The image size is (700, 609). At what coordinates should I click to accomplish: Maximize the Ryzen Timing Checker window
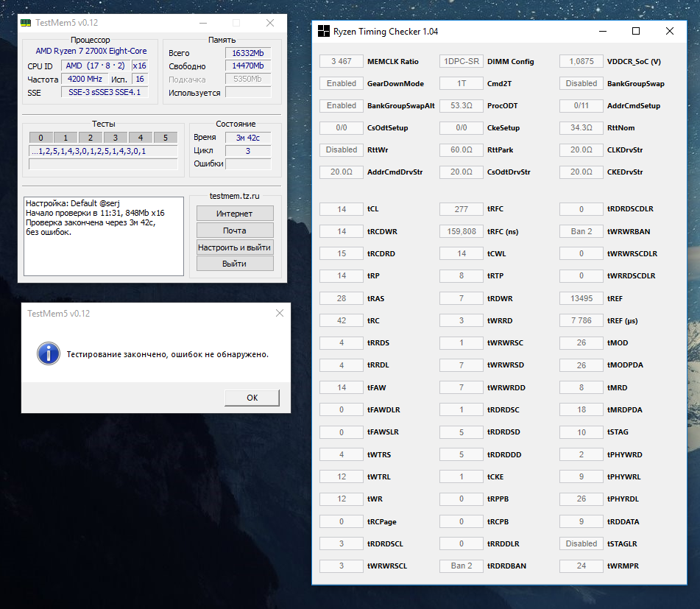click(636, 31)
